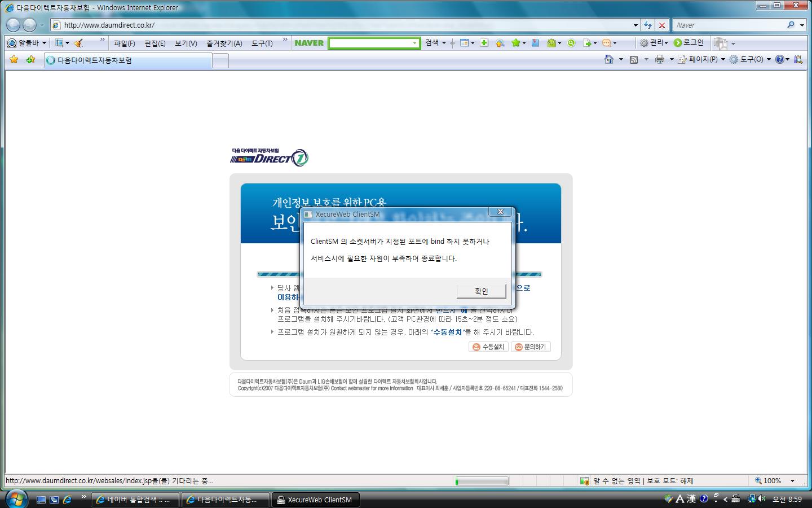Viewport: 812px width, 508px height.
Task: Click the Windows Start orb
Action: pyautogui.click(x=16, y=500)
